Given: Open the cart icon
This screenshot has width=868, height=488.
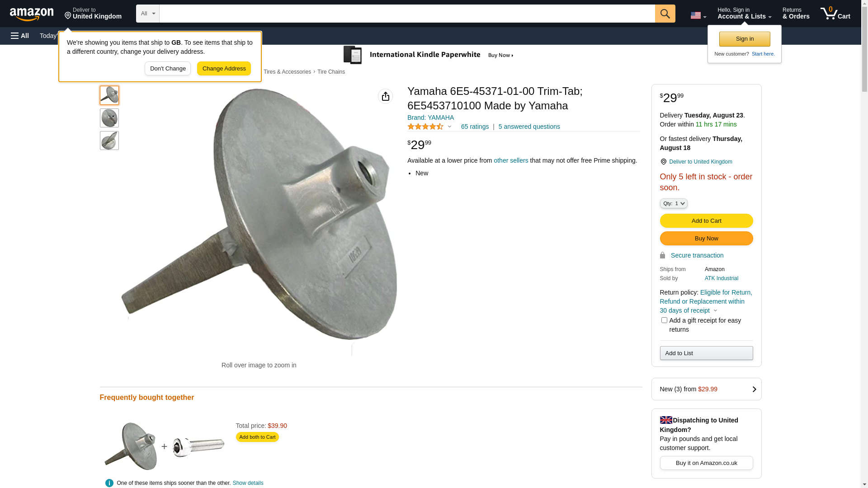Looking at the screenshot, I should [x=835, y=14].
